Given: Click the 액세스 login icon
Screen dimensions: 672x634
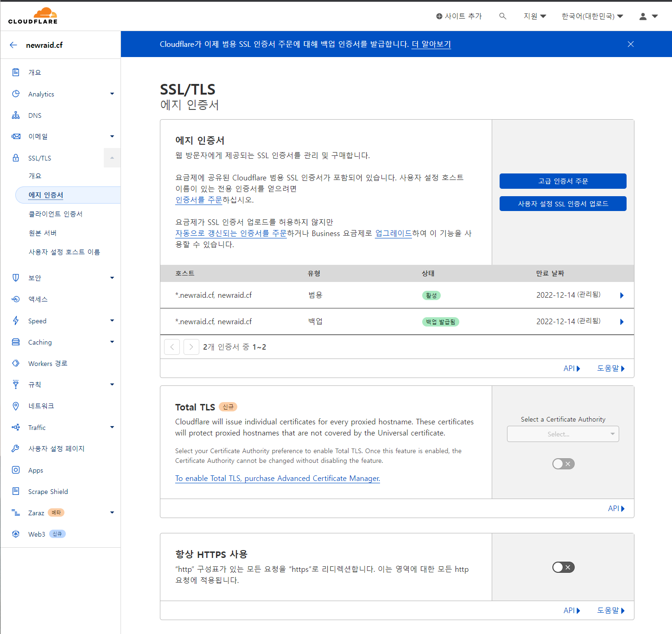Looking at the screenshot, I should (16, 299).
